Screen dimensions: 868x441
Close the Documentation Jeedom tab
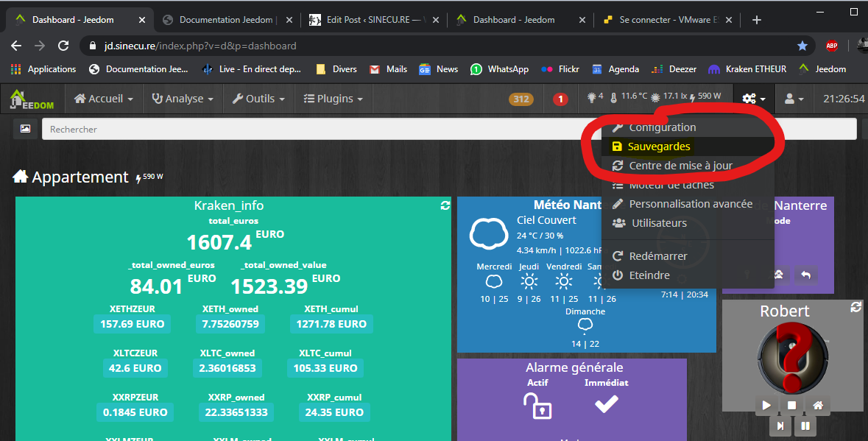pyautogui.click(x=289, y=20)
